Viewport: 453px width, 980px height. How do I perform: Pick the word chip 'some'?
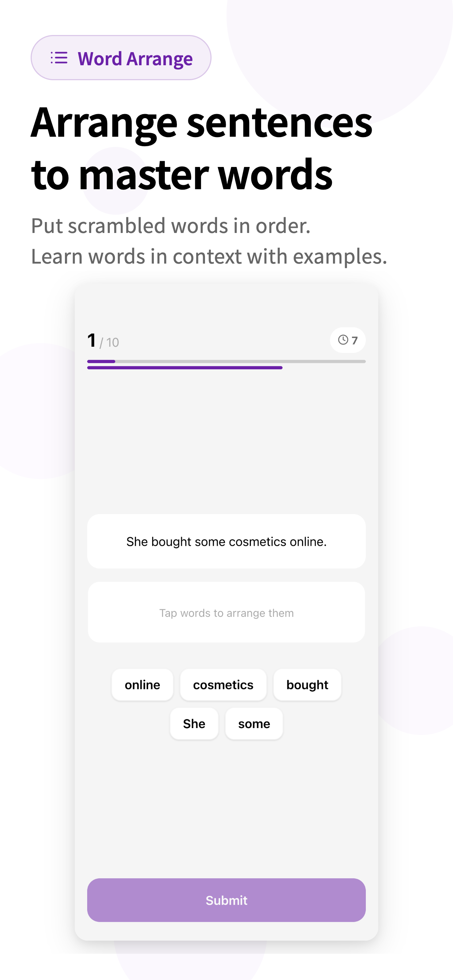pos(254,724)
